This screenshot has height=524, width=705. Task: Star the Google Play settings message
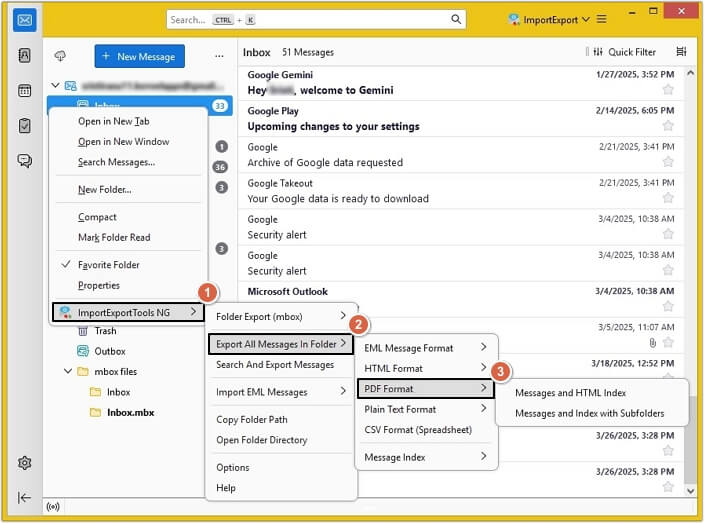click(x=668, y=126)
